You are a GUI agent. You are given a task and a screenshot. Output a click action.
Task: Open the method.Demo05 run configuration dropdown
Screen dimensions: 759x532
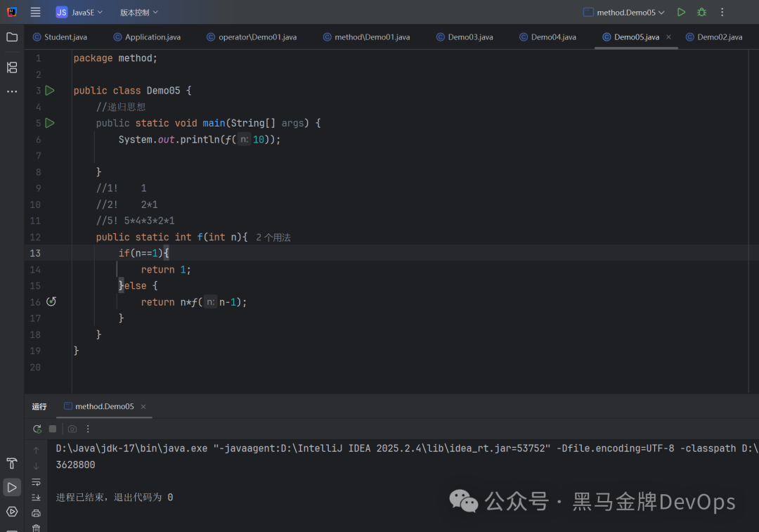623,12
